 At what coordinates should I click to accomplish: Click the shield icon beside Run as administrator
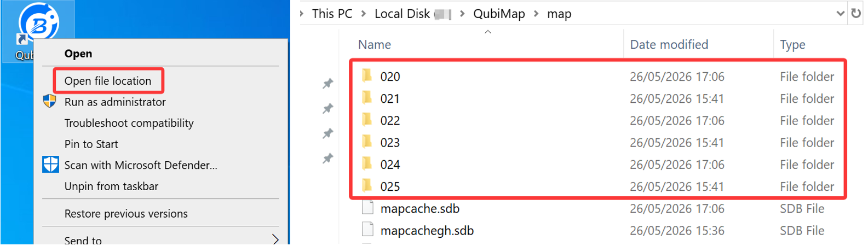tap(50, 102)
